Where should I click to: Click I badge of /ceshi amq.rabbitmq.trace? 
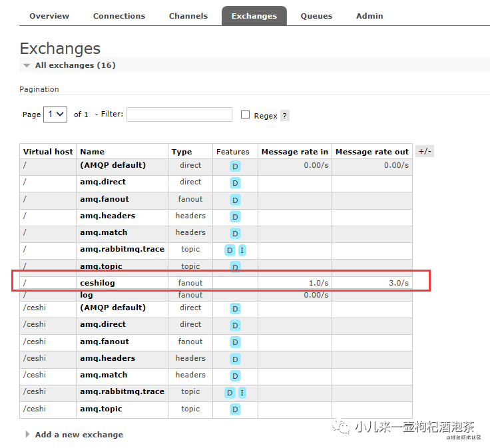pos(242,393)
